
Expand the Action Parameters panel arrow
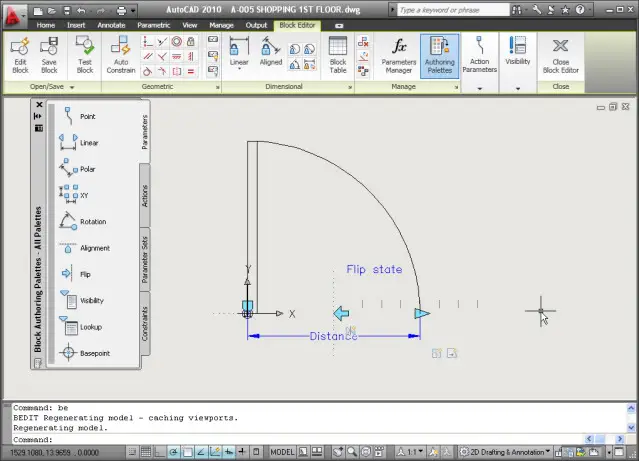(x=480, y=88)
